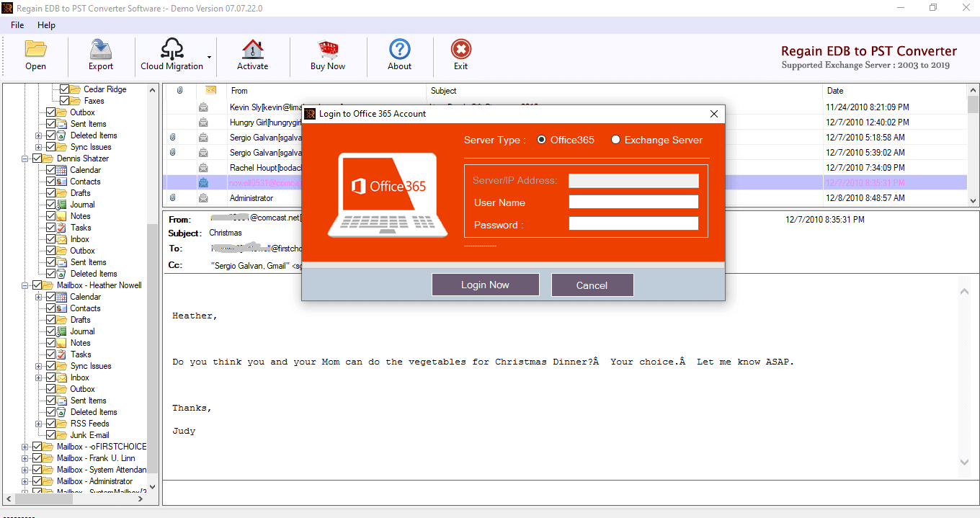
Task: Click the message body scroll-down arrow
Action: (965, 462)
